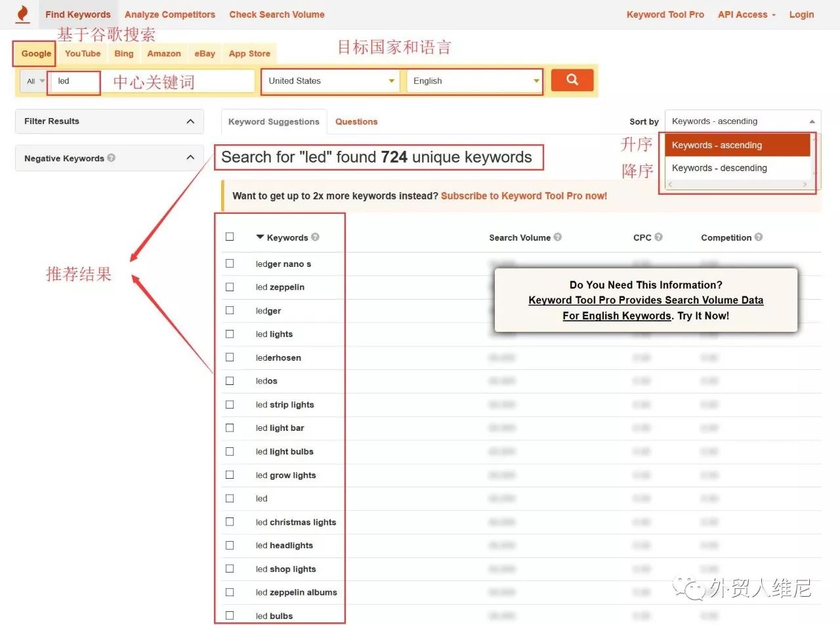
Task: Check the 'lederhosen' row checkbox
Action: coord(230,357)
